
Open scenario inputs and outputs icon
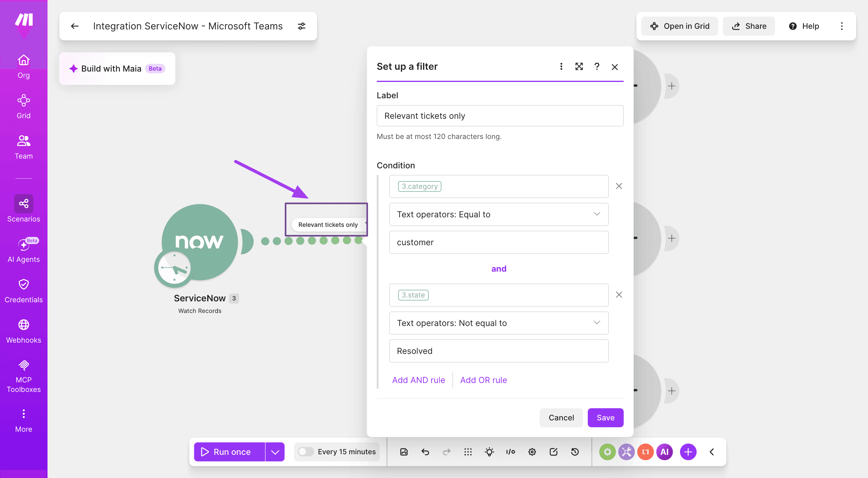coord(511,452)
